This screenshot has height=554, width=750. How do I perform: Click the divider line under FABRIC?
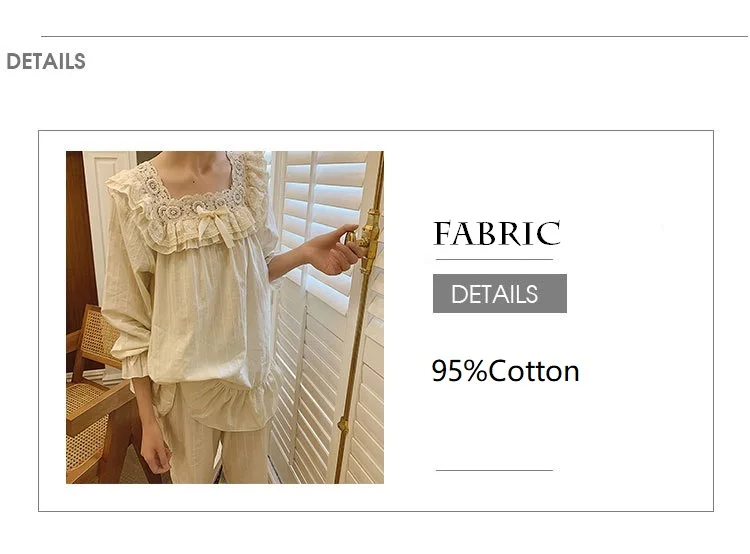(495, 260)
